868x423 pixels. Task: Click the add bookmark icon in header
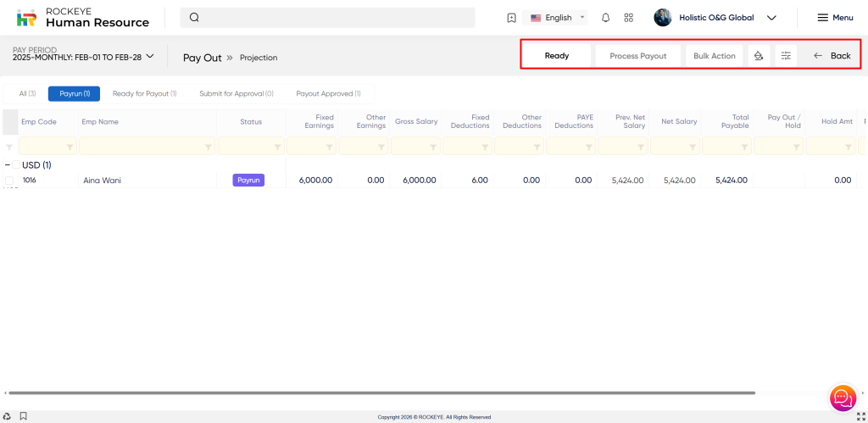[x=511, y=18]
